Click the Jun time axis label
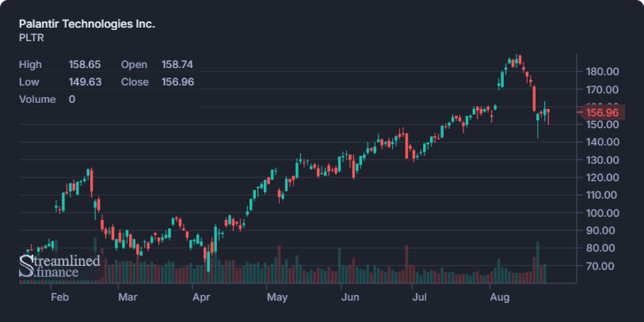 [350, 297]
